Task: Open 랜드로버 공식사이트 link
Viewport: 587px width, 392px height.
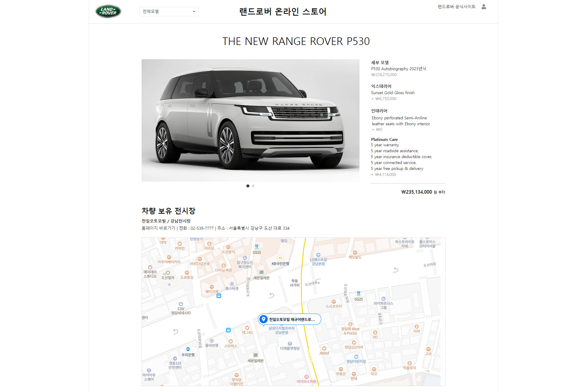Action: (456, 7)
